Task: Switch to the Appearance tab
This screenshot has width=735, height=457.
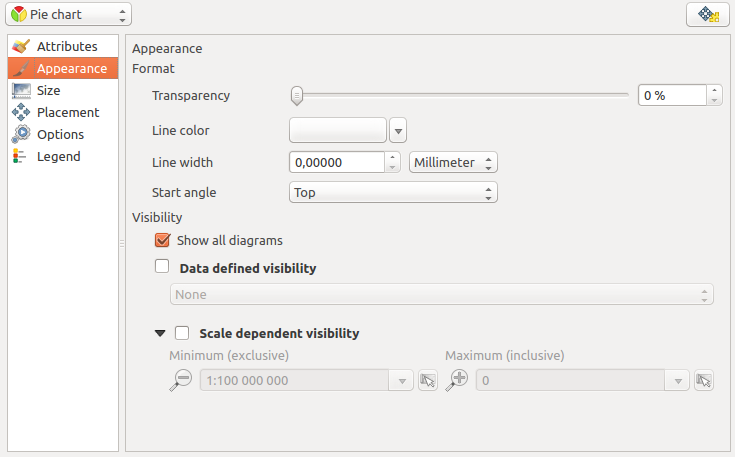Action: (x=71, y=69)
